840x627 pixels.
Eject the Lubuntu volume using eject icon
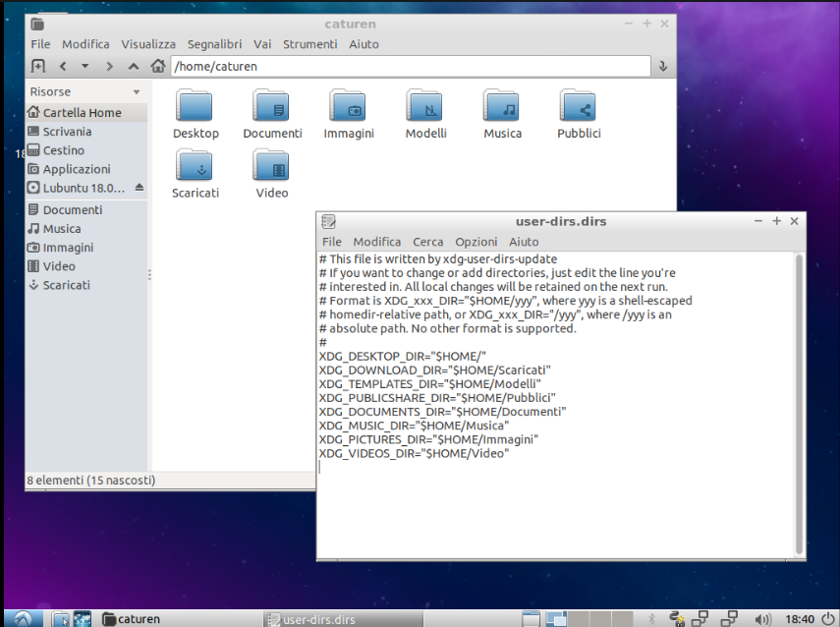pos(140,187)
